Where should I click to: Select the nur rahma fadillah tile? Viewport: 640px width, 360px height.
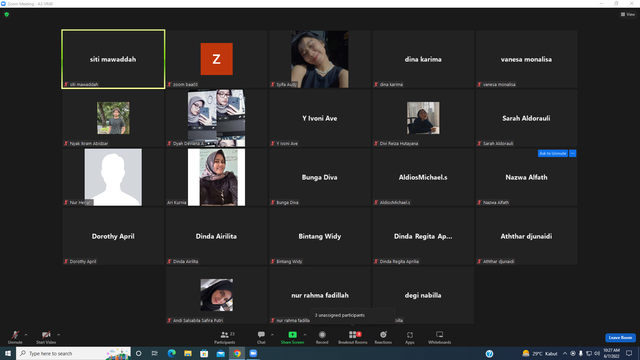[x=320, y=295]
